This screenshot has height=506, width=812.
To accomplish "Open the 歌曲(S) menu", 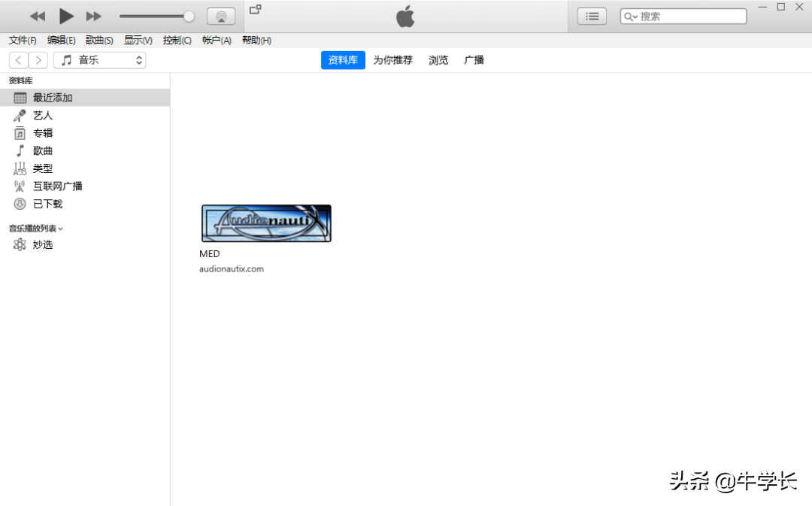I will coord(99,40).
